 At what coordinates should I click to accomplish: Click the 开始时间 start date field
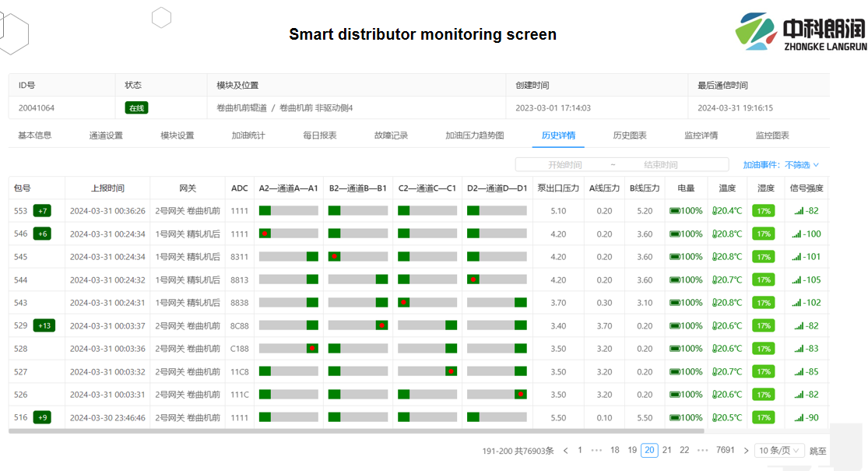(565, 165)
